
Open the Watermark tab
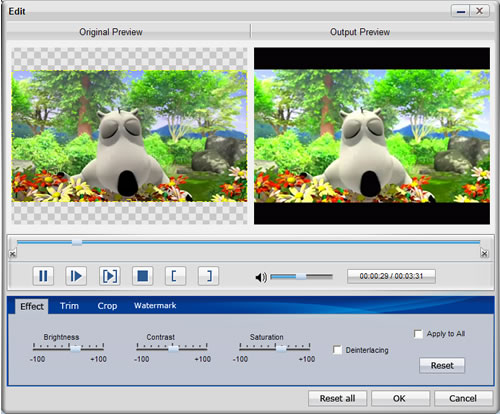point(155,305)
